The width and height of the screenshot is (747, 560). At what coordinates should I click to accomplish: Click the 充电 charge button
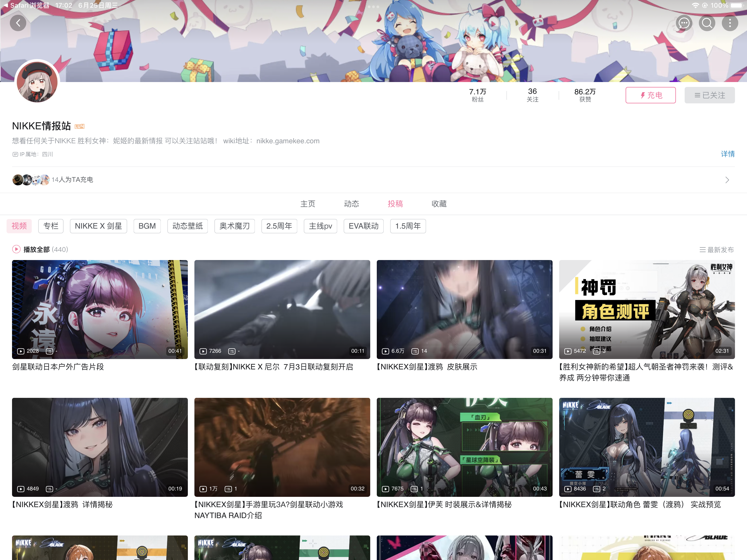coord(650,95)
